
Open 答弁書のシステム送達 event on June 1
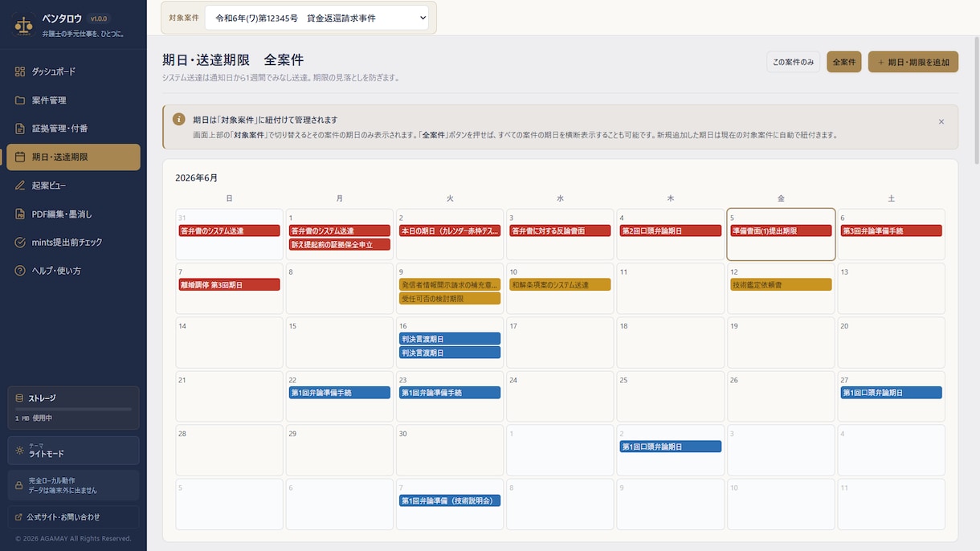[x=340, y=231]
